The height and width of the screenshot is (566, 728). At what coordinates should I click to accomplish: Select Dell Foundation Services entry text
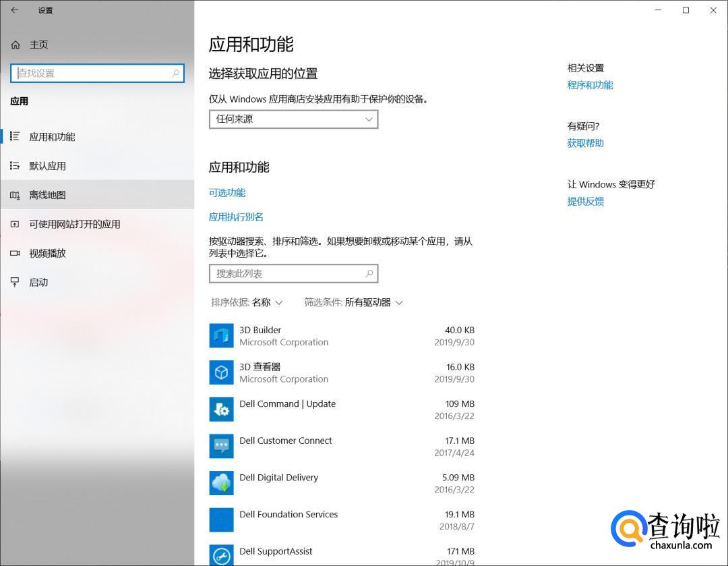pos(289,515)
